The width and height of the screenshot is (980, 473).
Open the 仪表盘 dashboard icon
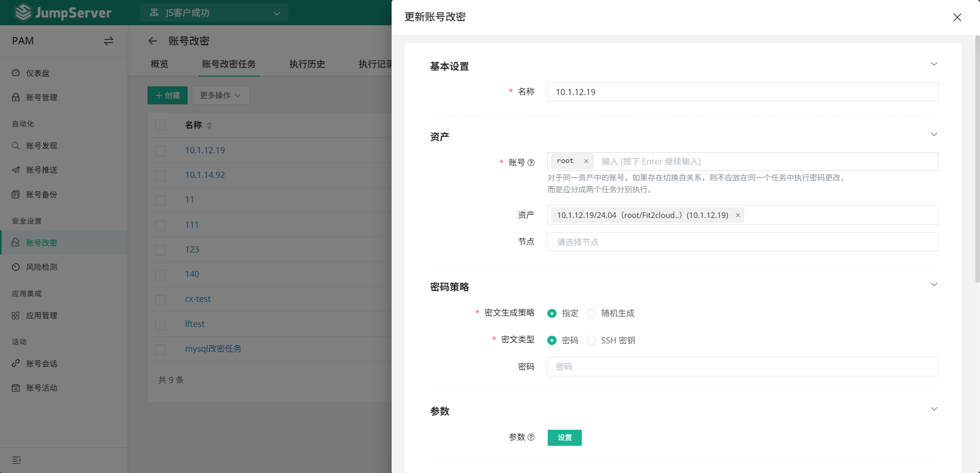pyautogui.click(x=15, y=73)
